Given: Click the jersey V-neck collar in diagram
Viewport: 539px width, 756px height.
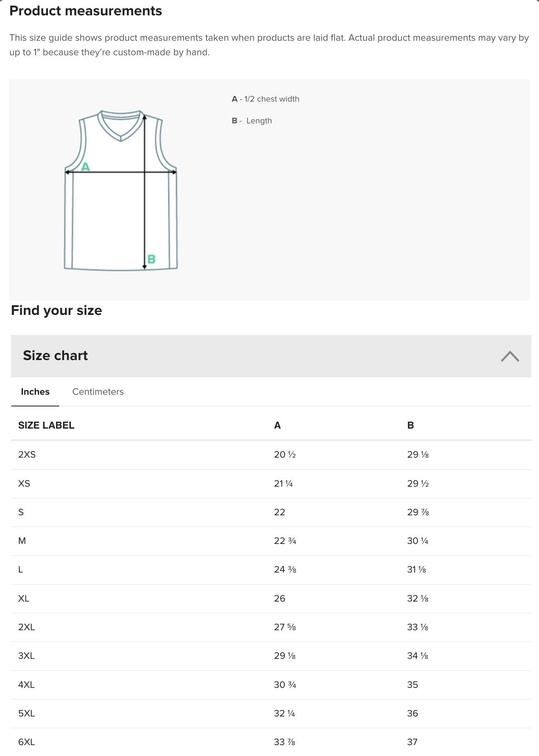Looking at the screenshot, I should coord(121,126).
